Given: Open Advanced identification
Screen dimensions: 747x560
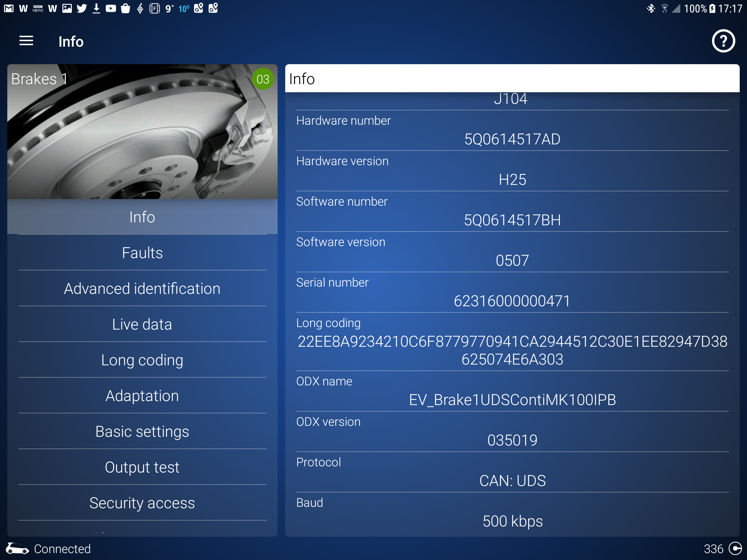Looking at the screenshot, I should pyautogui.click(x=142, y=289).
